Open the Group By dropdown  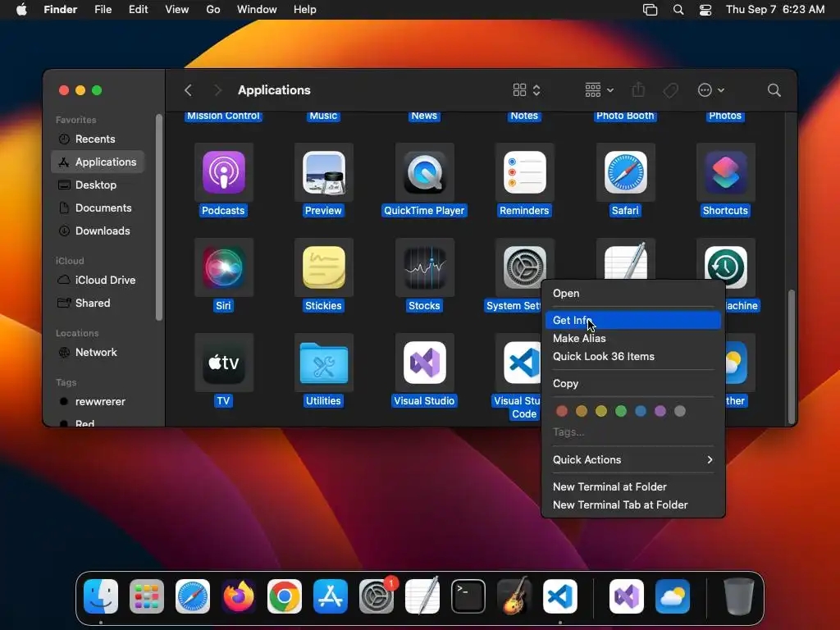[x=600, y=90]
